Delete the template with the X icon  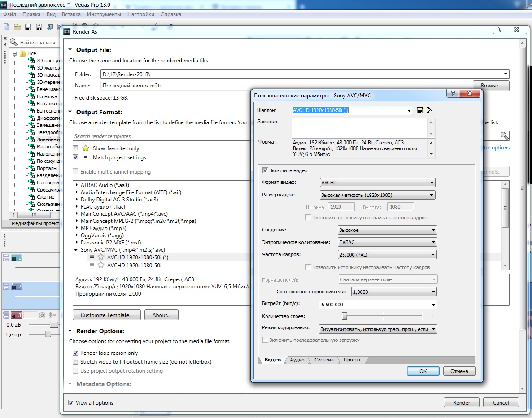point(430,110)
